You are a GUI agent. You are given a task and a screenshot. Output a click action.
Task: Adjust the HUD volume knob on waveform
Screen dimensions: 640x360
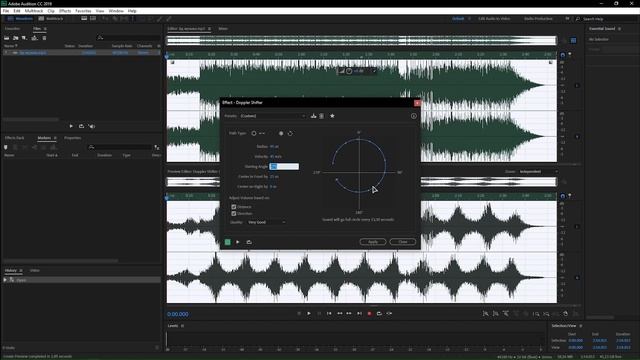pyautogui.click(x=349, y=71)
